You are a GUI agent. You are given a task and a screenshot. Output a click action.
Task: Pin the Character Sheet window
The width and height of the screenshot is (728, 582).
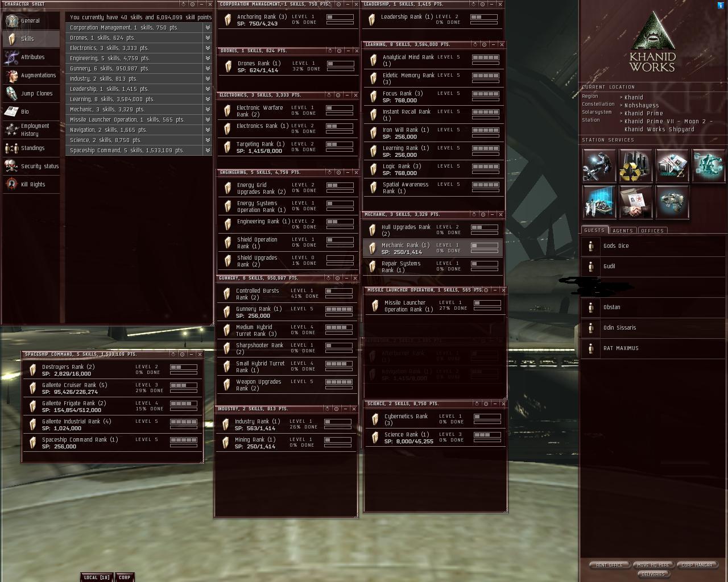pyautogui.click(x=192, y=4)
